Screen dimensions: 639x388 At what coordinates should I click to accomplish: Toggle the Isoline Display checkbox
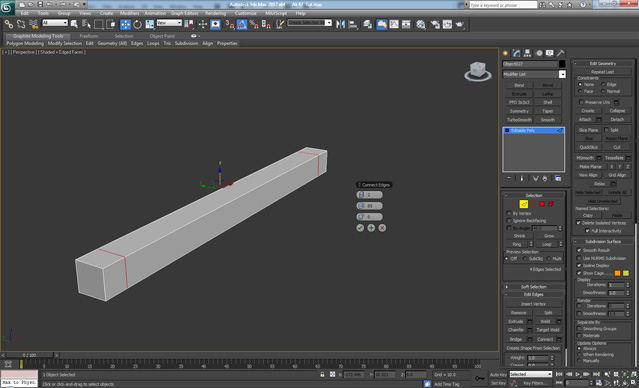[579, 265]
